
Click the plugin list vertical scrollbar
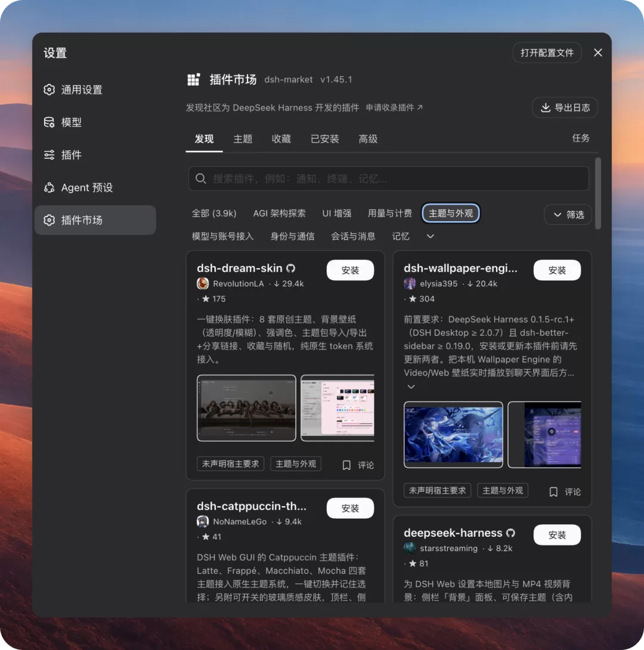(x=597, y=193)
